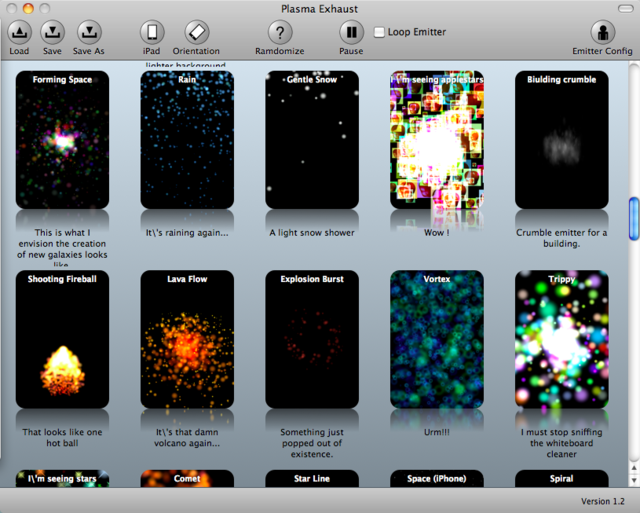Open the I'm seeing applestars emitter
The height and width of the screenshot is (513, 640).
point(437,140)
